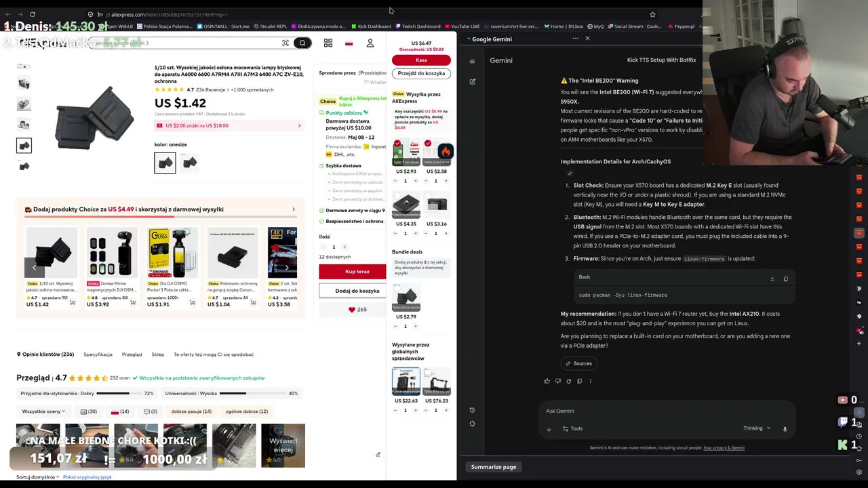Expand the US $2.00 discount offer arrow

[x=299, y=125]
